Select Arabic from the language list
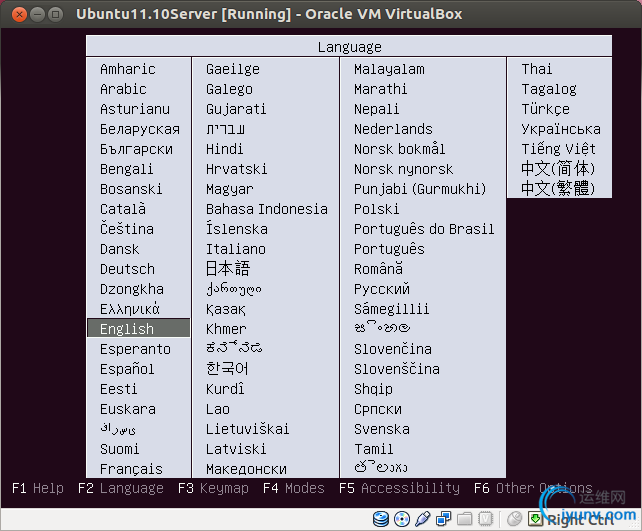Viewport: 642px width, 531px height. (x=123, y=89)
